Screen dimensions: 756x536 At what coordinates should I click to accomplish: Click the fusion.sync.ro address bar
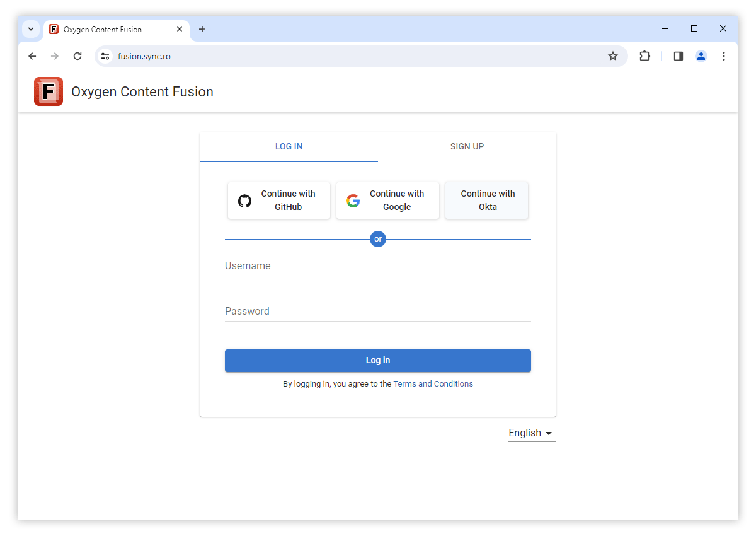[361, 56]
